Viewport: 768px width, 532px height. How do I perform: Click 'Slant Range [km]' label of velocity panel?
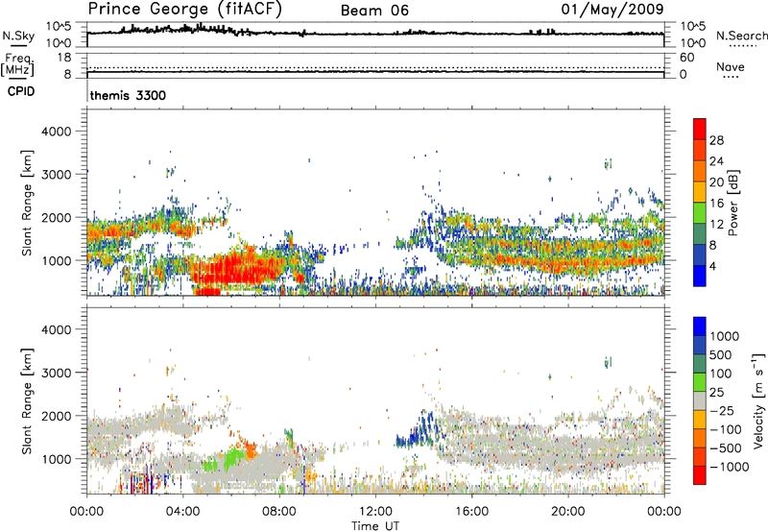pos(28,400)
